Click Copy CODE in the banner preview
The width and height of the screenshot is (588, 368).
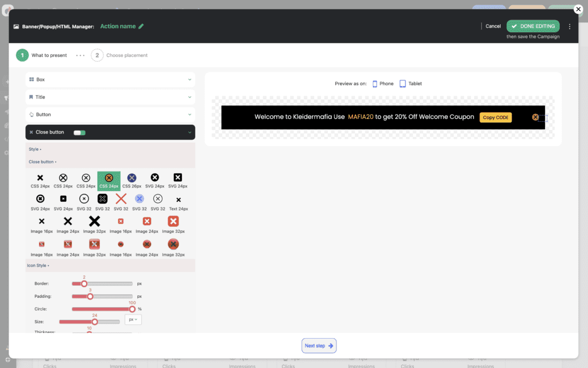495,117
